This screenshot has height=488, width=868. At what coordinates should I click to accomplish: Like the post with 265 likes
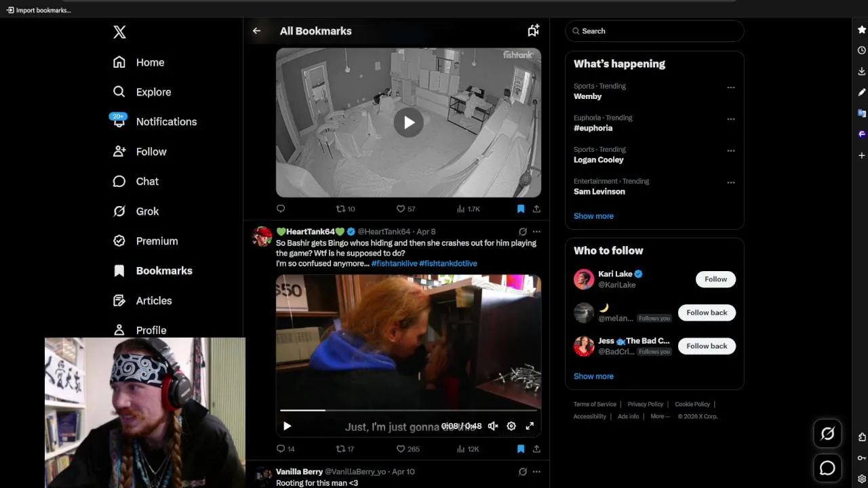click(x=408, y=449)
